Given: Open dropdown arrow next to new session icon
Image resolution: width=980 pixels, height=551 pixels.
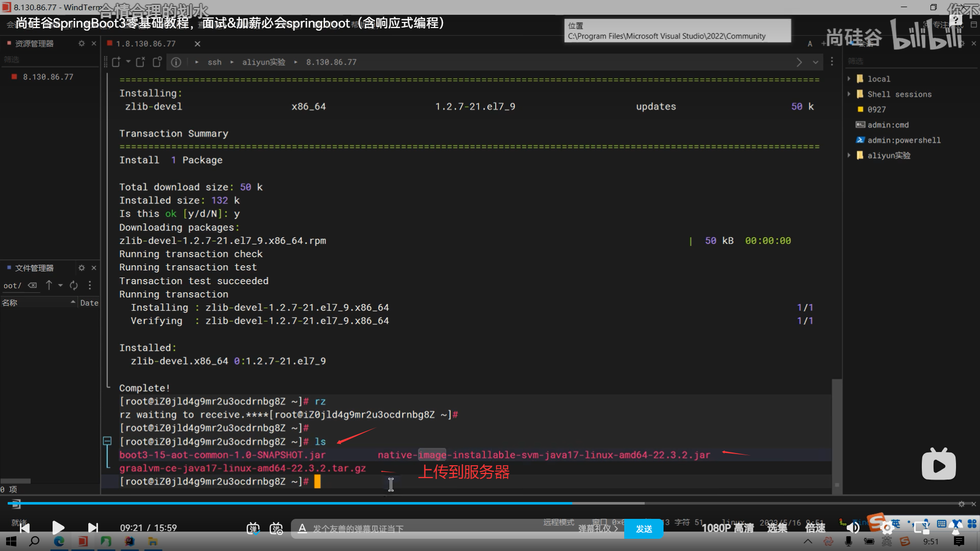Looking at the screenshot, I should pos(128,62).
